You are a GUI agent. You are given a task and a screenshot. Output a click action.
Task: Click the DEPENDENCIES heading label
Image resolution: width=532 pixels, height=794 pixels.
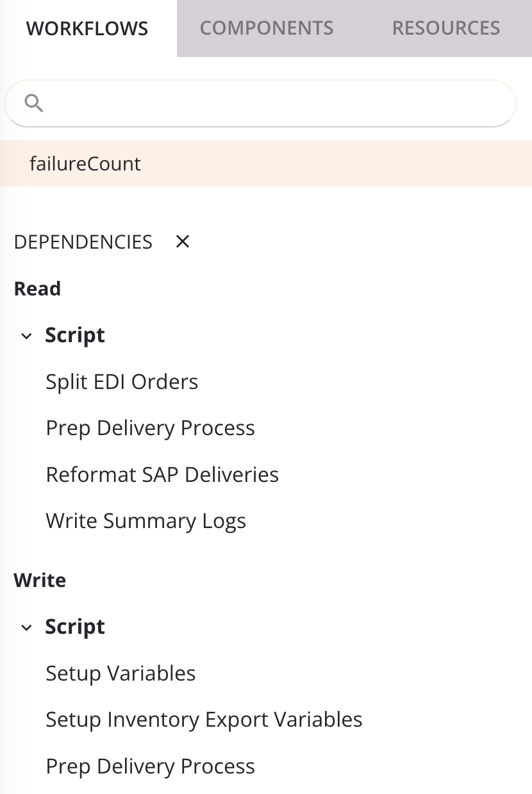click(83, 242)
